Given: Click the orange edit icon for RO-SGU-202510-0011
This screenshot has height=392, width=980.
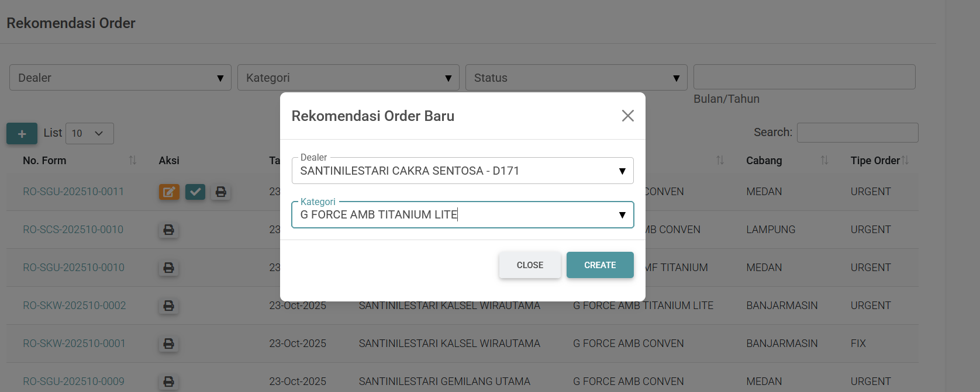Looking at the screenshot, I should tap(169, 192).
